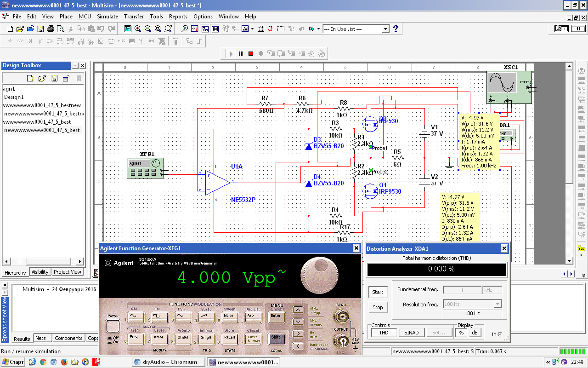Expand the Grapher/analyses dropdown arrow
The image size is (588, 368).
pyautogui.click(x=251, y=29)
